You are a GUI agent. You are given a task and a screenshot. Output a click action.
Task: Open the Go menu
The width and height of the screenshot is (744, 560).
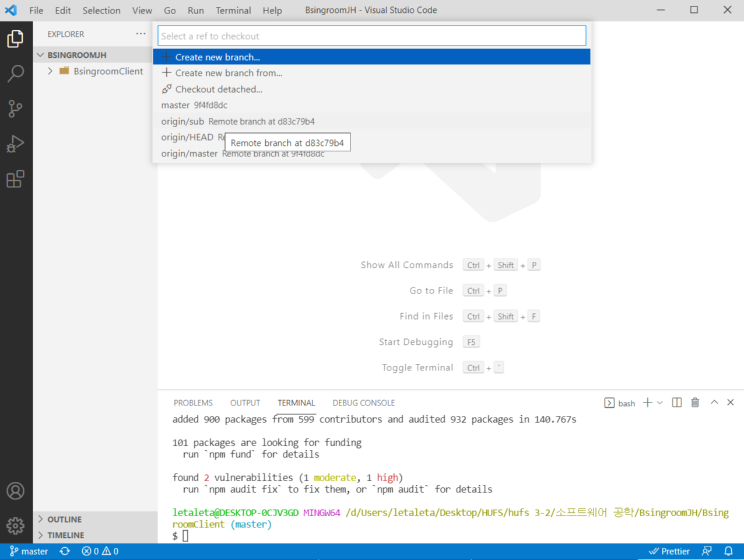170,10
